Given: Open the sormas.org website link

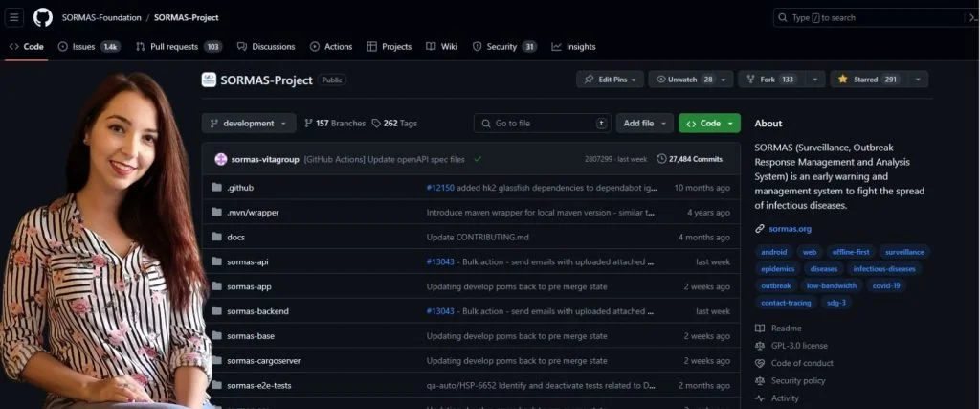Looking at the screenshot, I should 790,229.
